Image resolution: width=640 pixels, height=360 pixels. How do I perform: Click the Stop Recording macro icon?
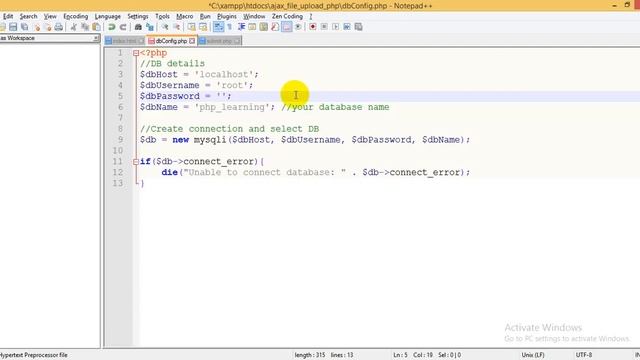pos(324,27)
